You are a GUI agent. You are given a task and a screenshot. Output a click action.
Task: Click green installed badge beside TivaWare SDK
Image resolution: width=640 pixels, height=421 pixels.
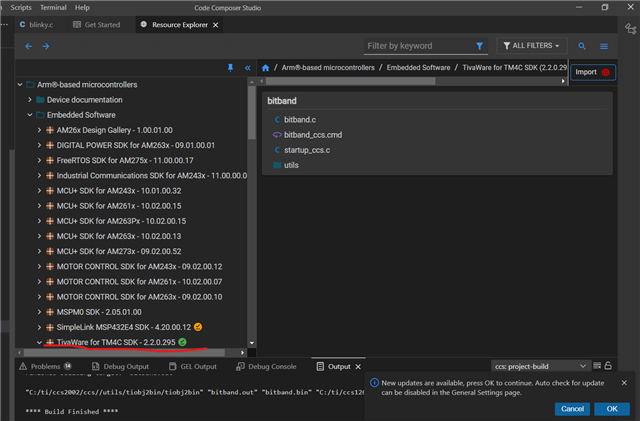pyautogui.click(x=182, y=342)
